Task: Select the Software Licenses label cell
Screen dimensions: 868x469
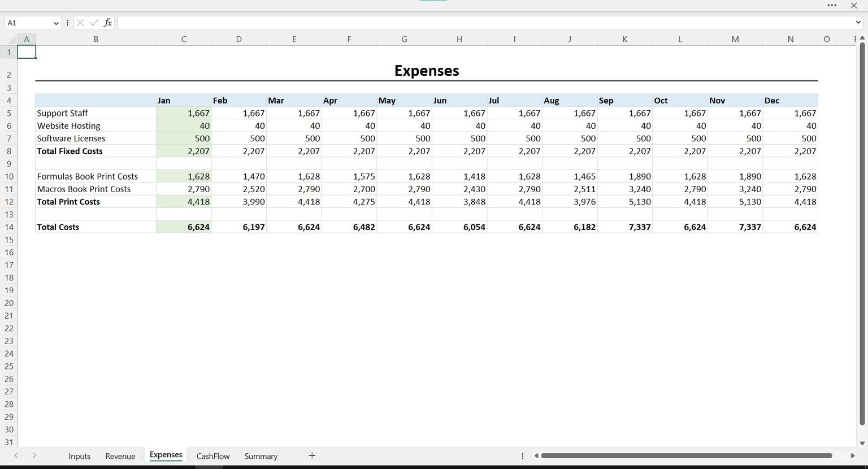Action: pyautogui.click(x=96, y=138)
